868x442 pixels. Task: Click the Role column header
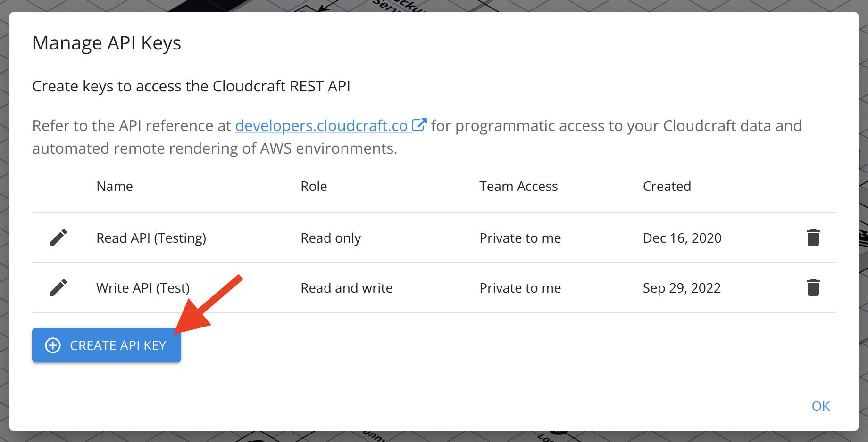[x=314, y=186]
